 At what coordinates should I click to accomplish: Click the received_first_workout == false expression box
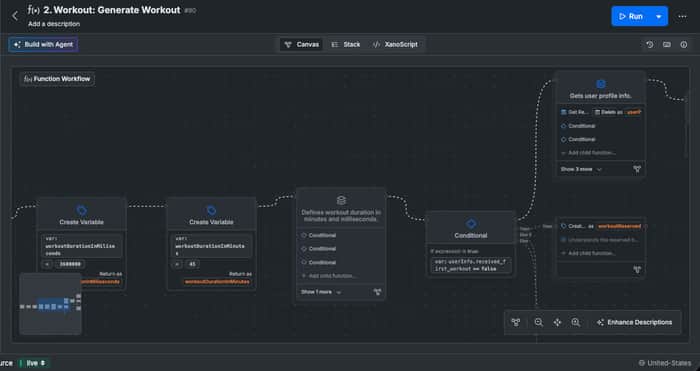point(471,265)
